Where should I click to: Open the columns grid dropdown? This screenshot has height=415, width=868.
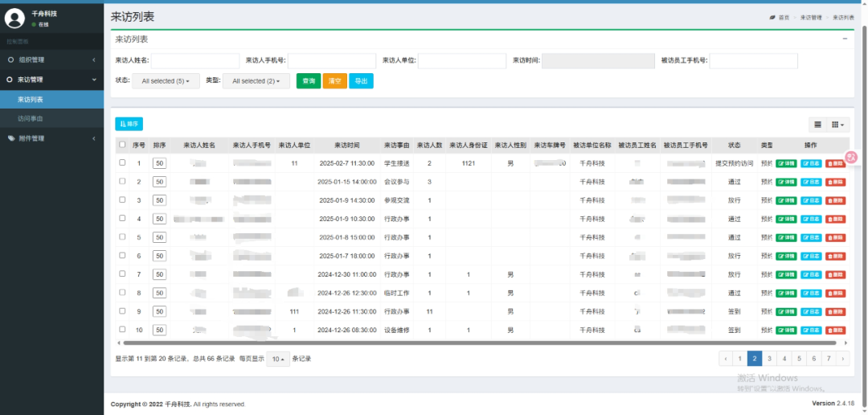(x=839, y=125)
